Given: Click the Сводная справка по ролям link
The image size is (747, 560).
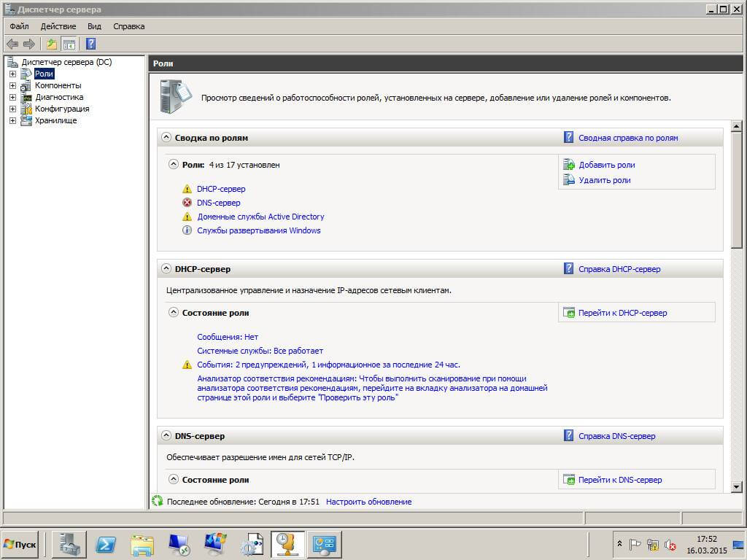Looking at the screenshot, I should (x=628, y=138).
